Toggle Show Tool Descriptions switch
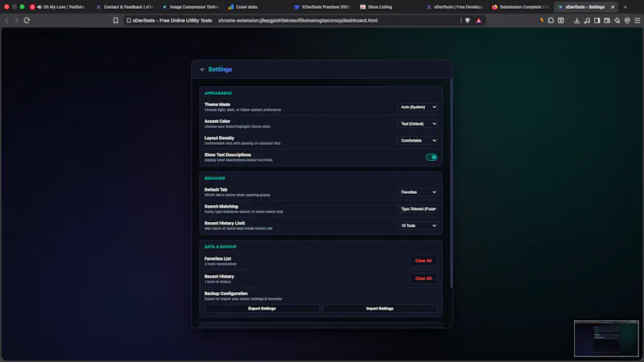This screenshot has height=362, width=644. pos(431,157)
